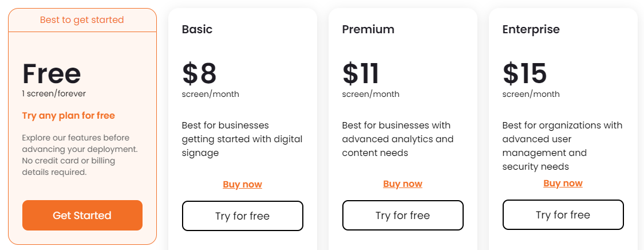Click the 'Try any plan for free' text
The image size is (644, 250).
pyautogui.click(x=69, y=116)
